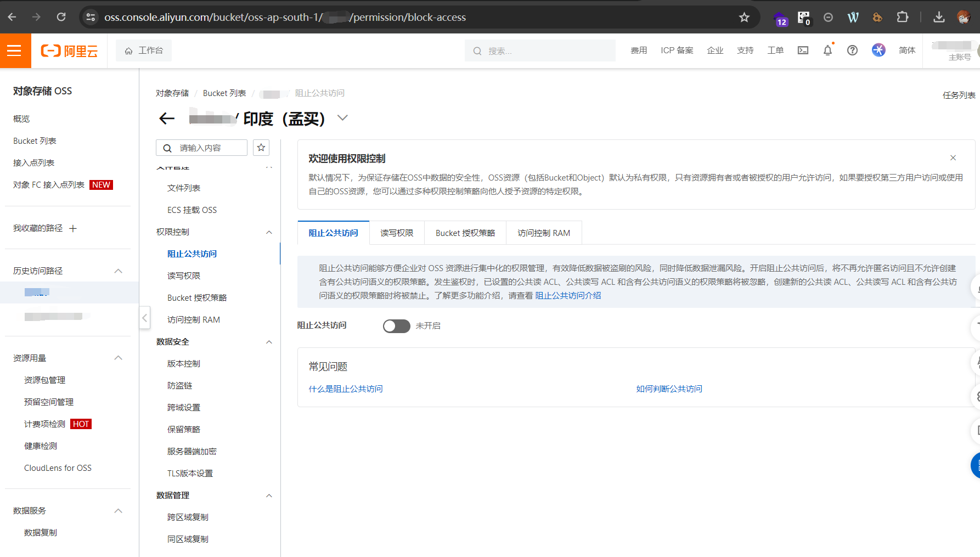980x557 pixels.
Task: Open the 阻止公共访问介绍 link
Action: point(568,295)
